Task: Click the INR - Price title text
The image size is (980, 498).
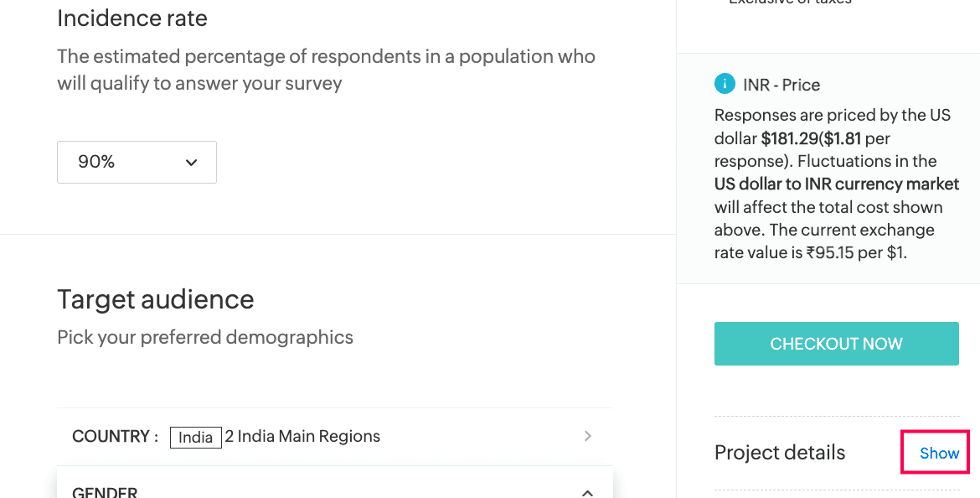Action: pyautogui.click(x=781, y=85)
